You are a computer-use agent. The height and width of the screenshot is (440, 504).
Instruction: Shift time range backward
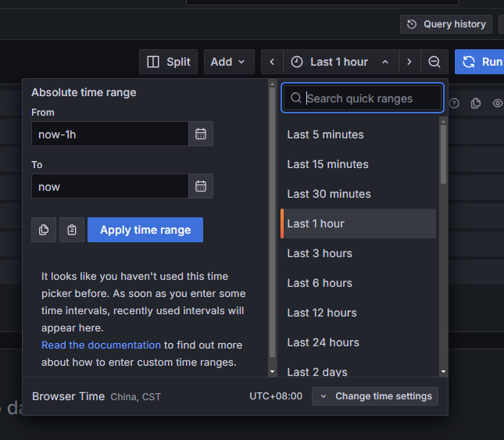point(272,62)
